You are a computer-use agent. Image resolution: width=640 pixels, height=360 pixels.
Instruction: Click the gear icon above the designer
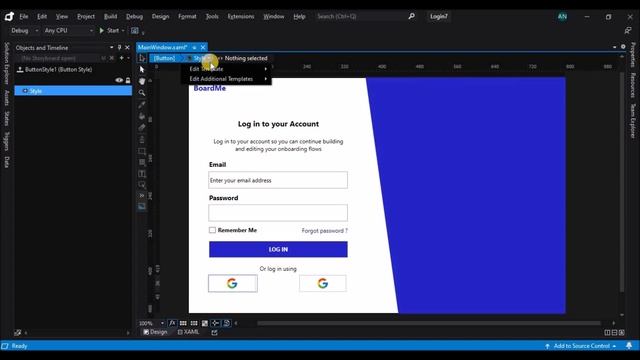click(x=623, y=47)
